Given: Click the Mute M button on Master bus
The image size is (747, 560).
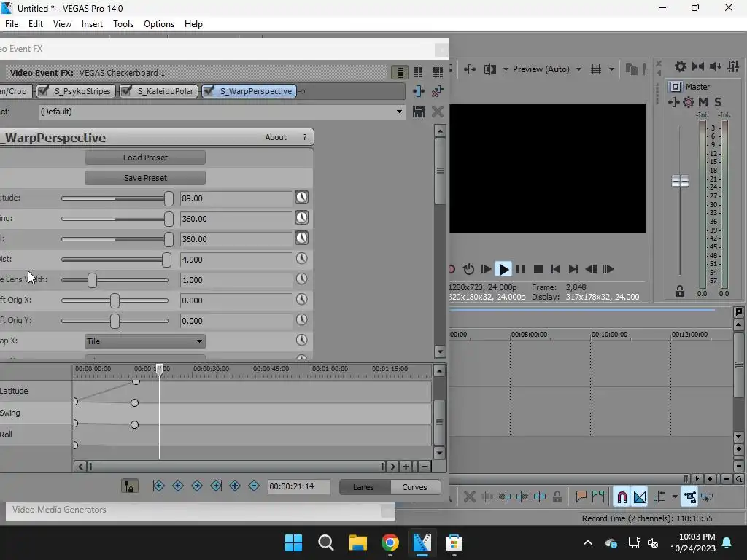Looking at the screenshot, I should (x=703, y=102).
